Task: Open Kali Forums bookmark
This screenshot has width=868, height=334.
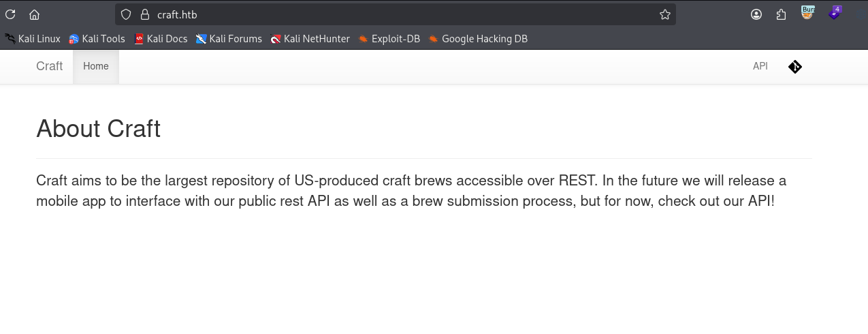Action: click(x=229, y=39)
